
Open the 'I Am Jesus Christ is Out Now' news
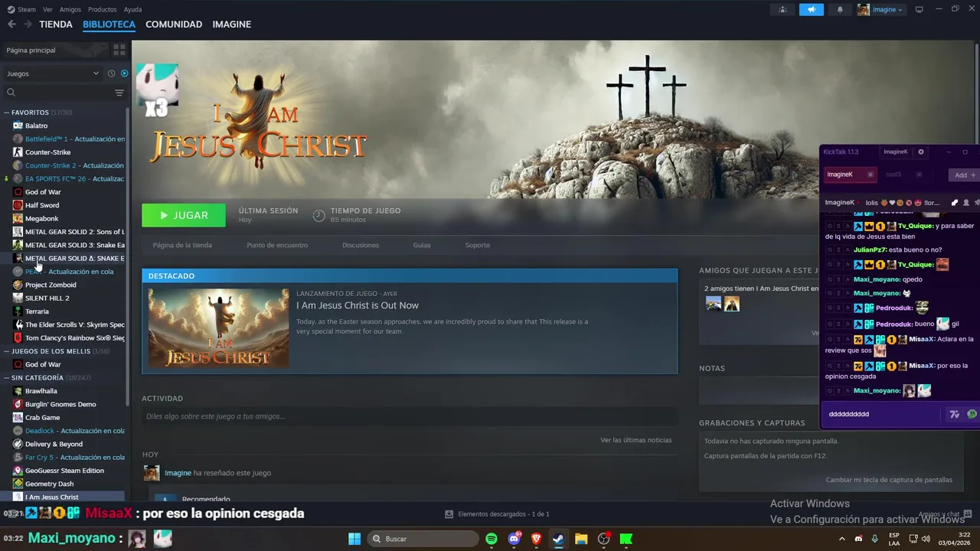pos(358,305)
